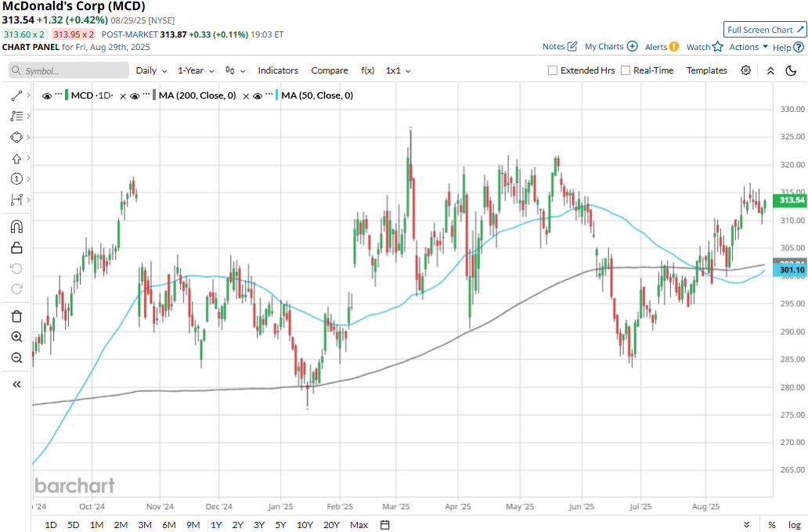Open chart settings gear
Screen dimensions: 808x532
click(x=745, y=70)
